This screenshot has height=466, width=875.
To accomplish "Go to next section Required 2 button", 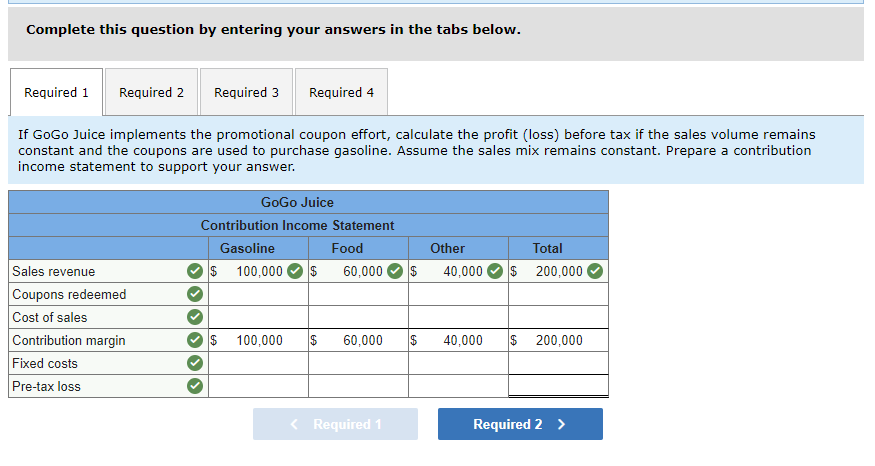I will coord(520,424).
